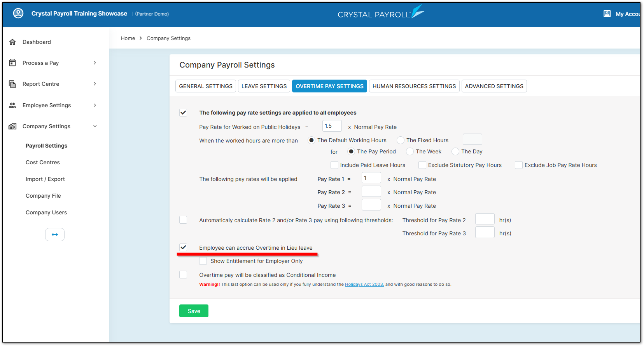Open the Advanced Settings tab

point(494,86)
